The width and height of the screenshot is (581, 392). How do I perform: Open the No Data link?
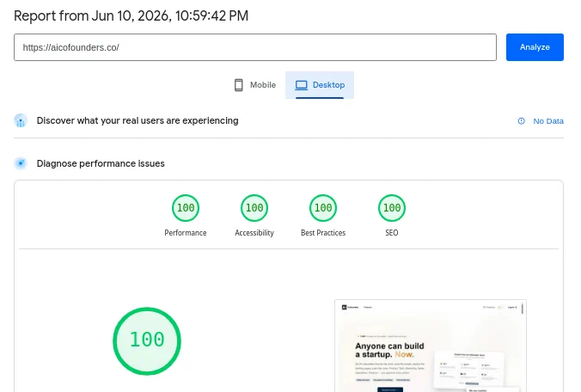tap(548, 121)
